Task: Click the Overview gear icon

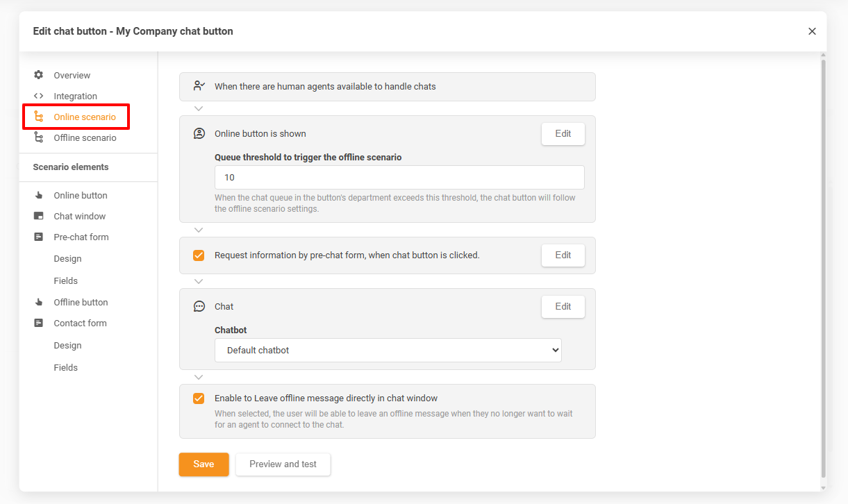Action: pyautogui.click(x=39, y=75)
